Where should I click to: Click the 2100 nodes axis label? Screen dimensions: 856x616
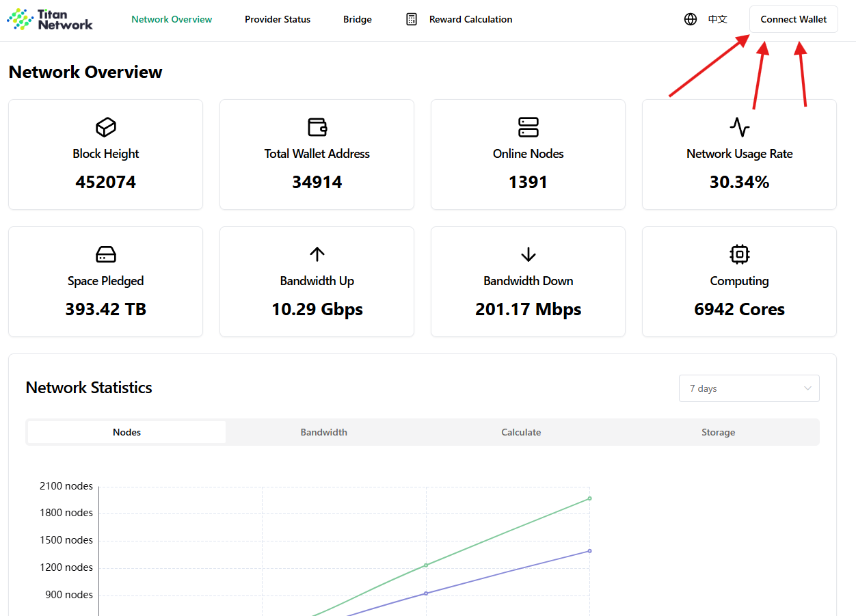[66, 486]
